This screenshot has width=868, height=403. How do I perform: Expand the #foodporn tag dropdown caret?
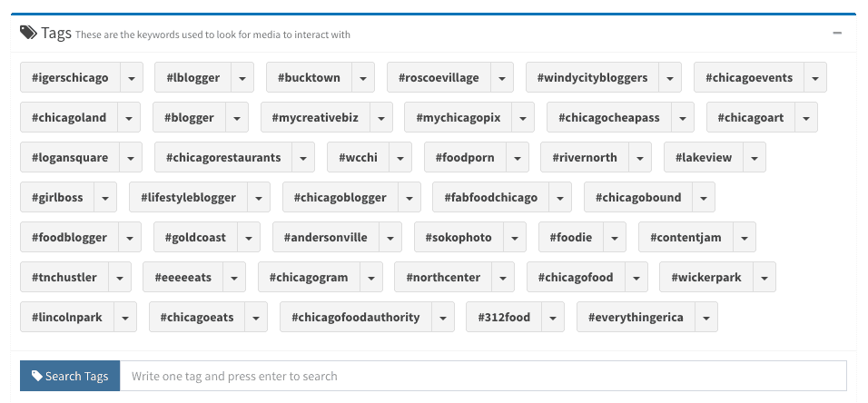pos(517,157)
